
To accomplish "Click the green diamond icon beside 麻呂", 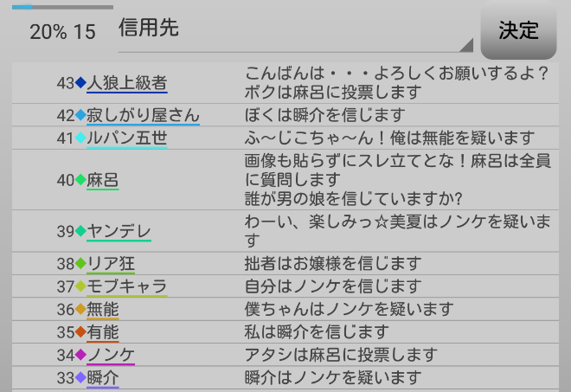I will [81, 180].
